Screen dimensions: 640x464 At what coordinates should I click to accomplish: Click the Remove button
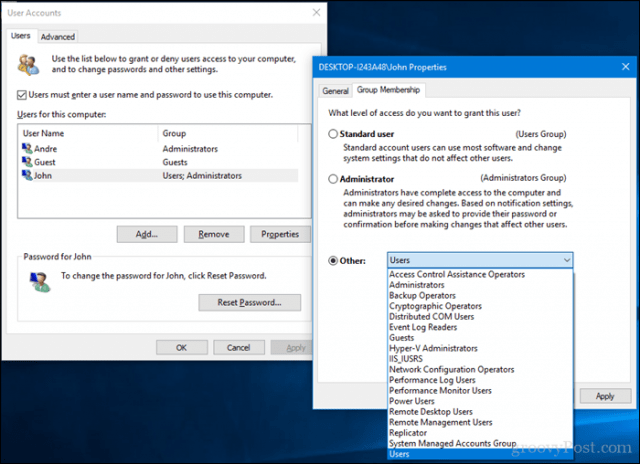tap(214, 234)
